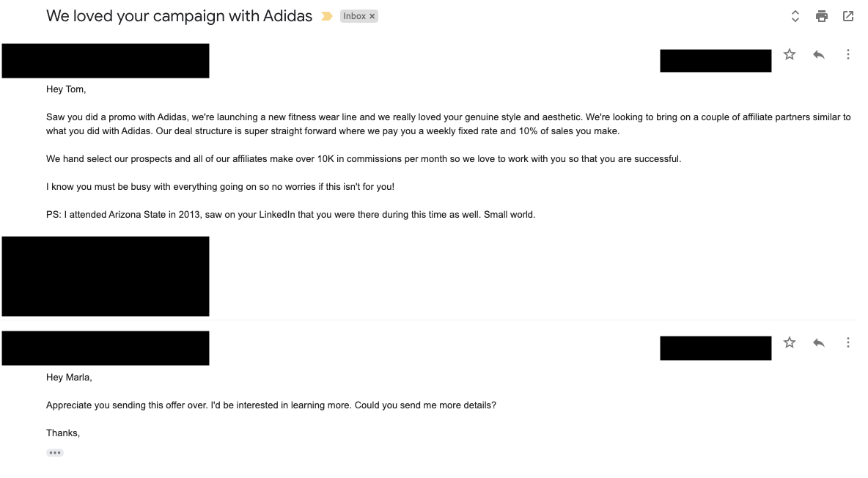Expand all messages with up-down arrows icon
The image size is (868, 478).
795,16
